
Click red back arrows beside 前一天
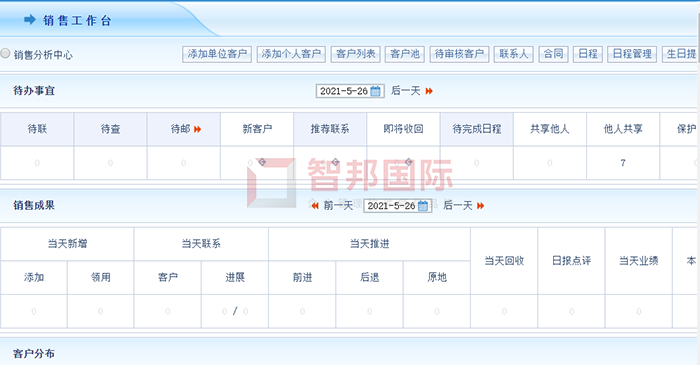click(x=315, y=206)
